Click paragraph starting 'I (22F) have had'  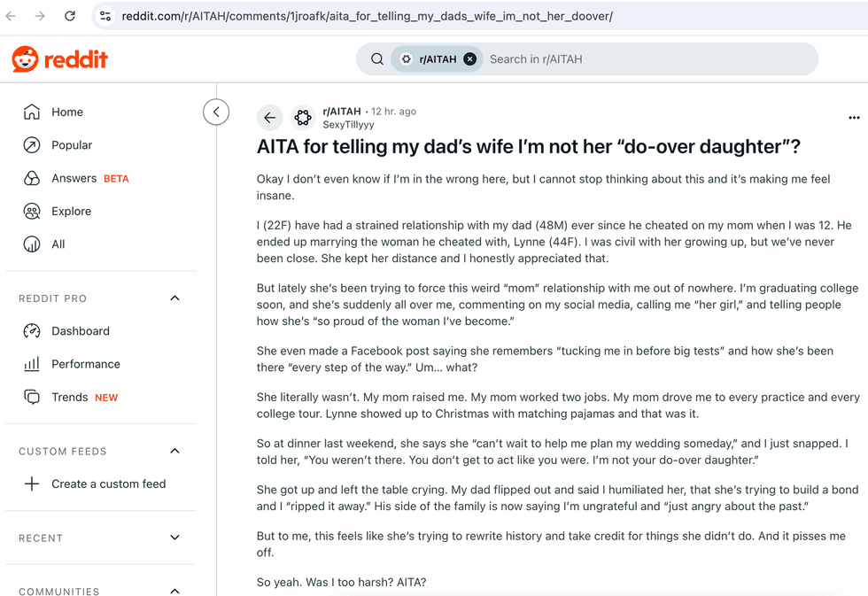point(554,242)
